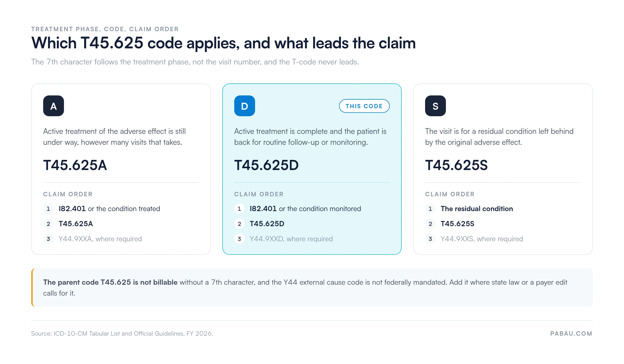The height and width of the screenshot is (364, 624).
Task: Select the THIS CODE pill label
Action: [364, 106]
